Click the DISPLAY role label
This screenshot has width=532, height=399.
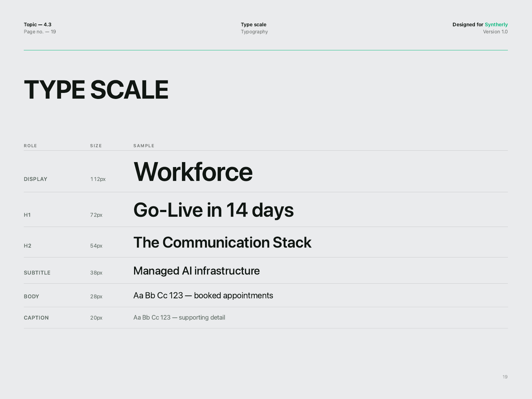click(35, 179)
